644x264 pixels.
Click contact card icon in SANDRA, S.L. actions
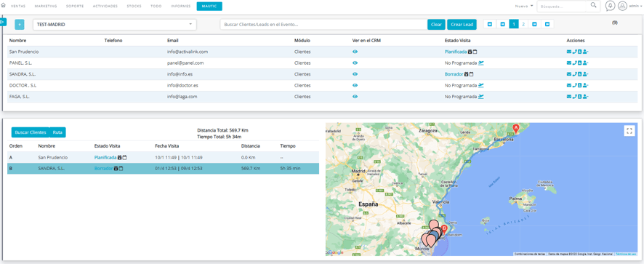579,74
